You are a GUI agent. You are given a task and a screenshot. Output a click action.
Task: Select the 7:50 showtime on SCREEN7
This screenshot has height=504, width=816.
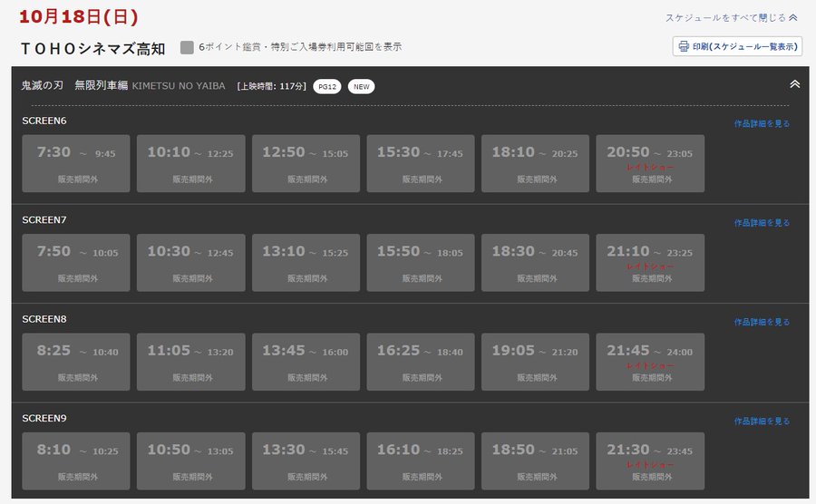(x=76, y=263)
